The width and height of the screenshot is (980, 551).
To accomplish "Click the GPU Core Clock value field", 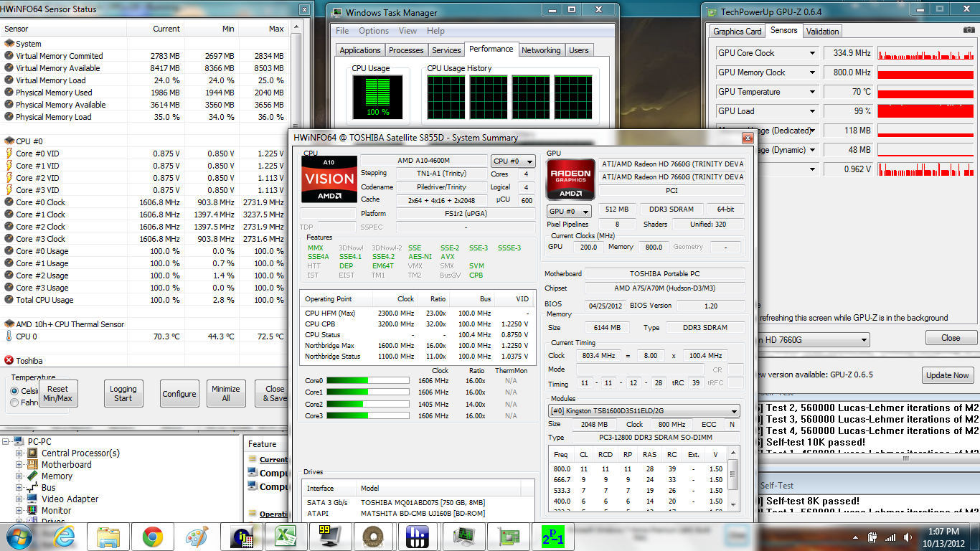I will coord(847,53).
